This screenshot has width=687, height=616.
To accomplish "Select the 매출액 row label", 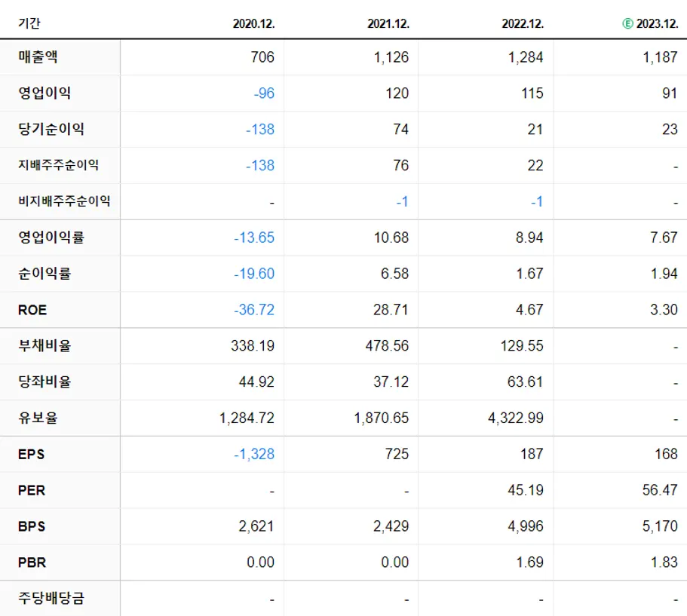I will click(38, 57).
